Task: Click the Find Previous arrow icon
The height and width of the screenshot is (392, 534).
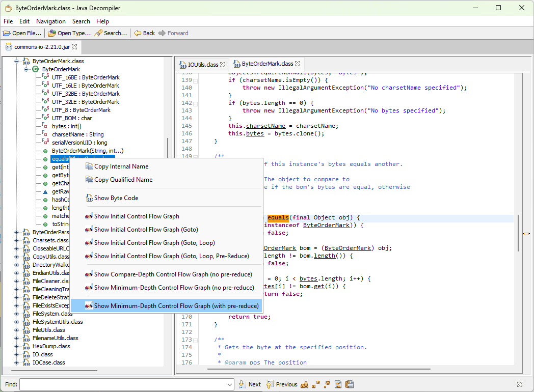Action: 270,384
